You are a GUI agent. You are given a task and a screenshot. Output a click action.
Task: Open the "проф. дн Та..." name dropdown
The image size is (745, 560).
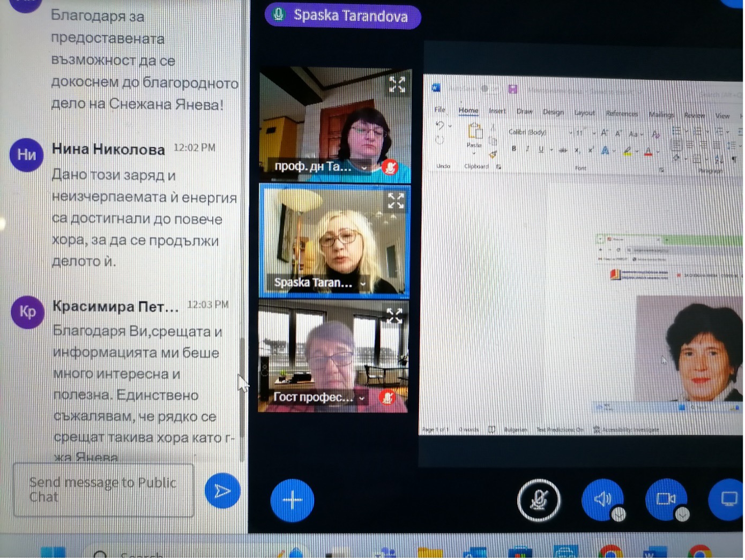[364, 168]
